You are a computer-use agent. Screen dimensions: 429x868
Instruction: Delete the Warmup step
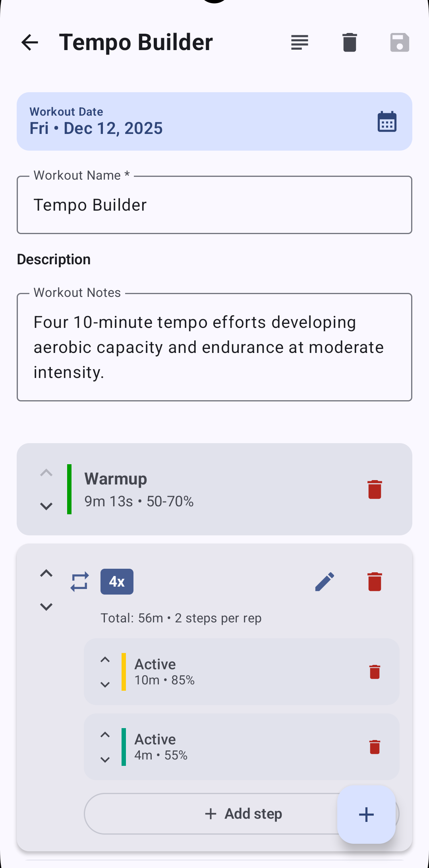(x=375, y=489)
